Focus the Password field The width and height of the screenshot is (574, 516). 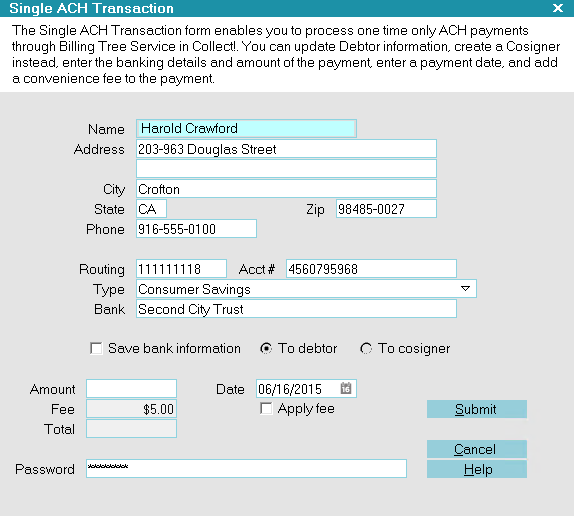(x=246, y=468)
